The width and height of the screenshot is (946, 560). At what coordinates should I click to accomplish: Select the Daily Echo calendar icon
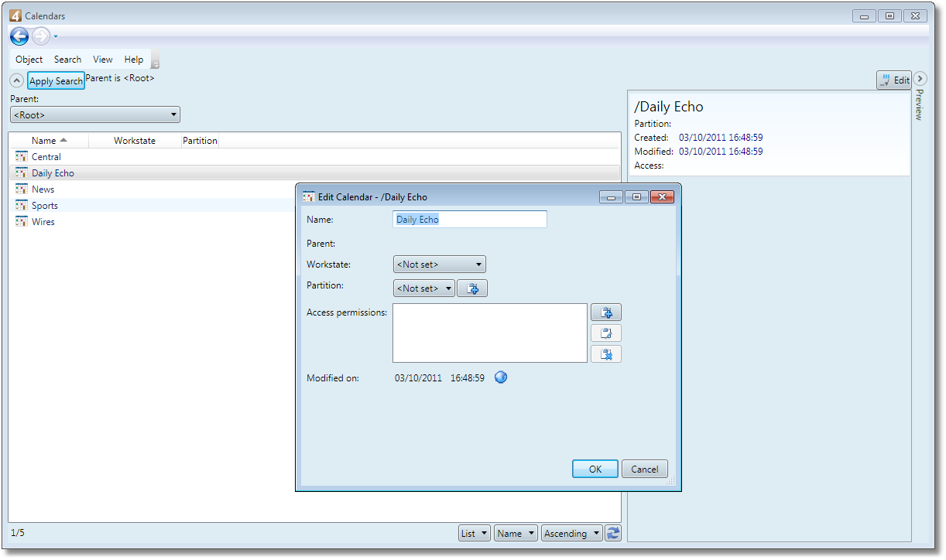21,173
